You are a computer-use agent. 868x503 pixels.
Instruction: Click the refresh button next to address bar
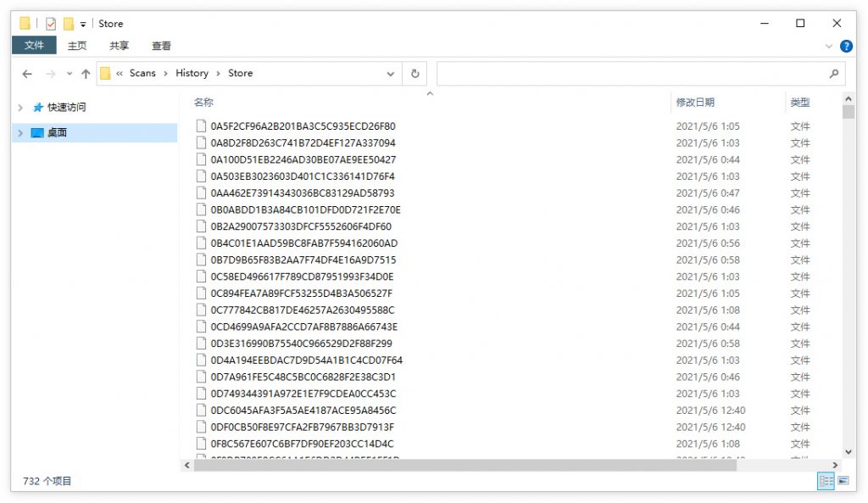[x=415, y=74]
